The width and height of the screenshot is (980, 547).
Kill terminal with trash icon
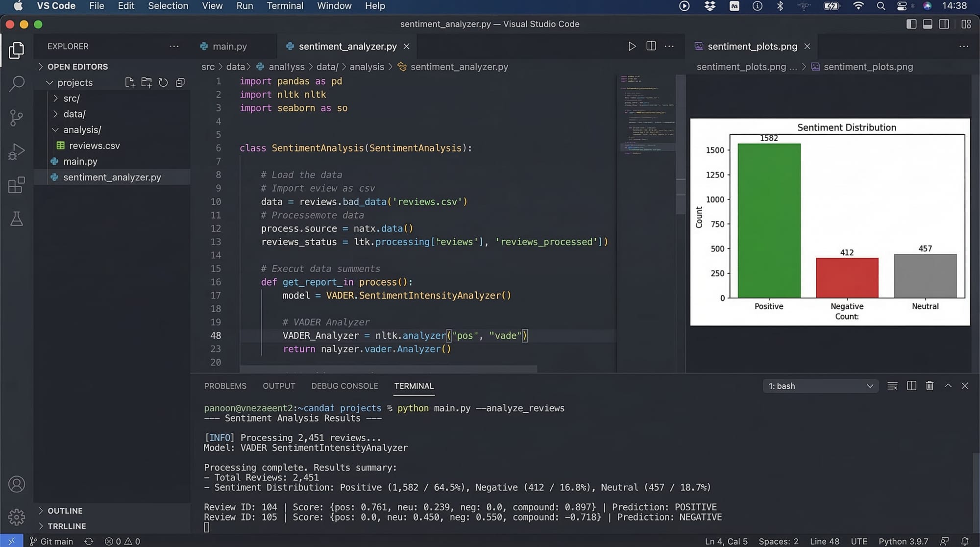point(930,386)
